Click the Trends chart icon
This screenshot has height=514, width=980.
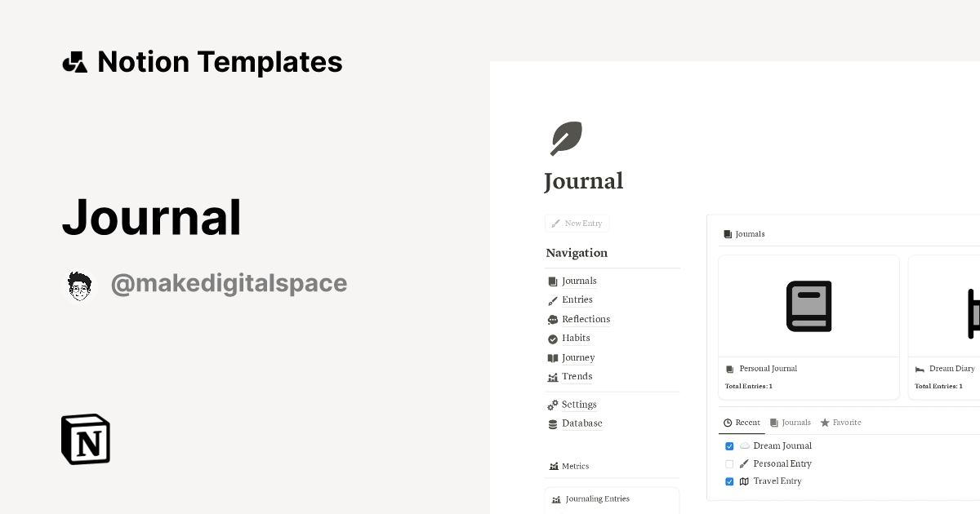[553, 376]
